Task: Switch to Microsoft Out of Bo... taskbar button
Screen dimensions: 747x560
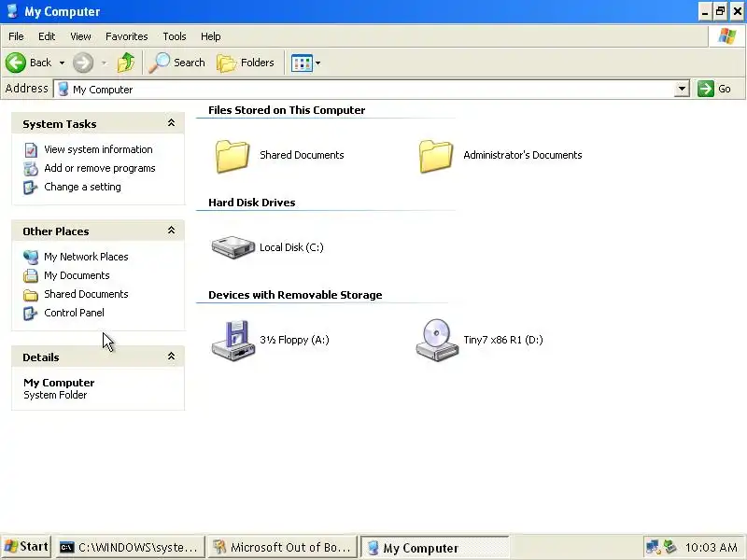Action: pos(283,547)
